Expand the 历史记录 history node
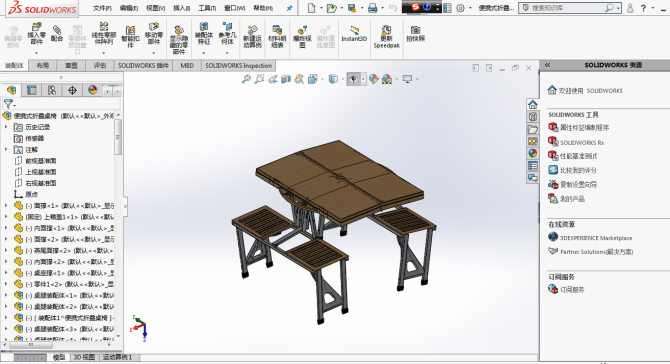This screenshot has width=670, height=364. 6,127
